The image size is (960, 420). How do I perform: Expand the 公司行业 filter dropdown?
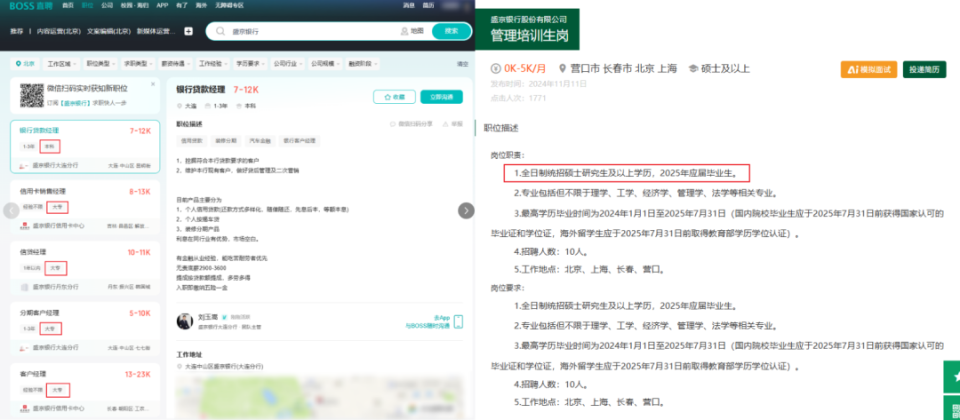[x=287, y=64]
